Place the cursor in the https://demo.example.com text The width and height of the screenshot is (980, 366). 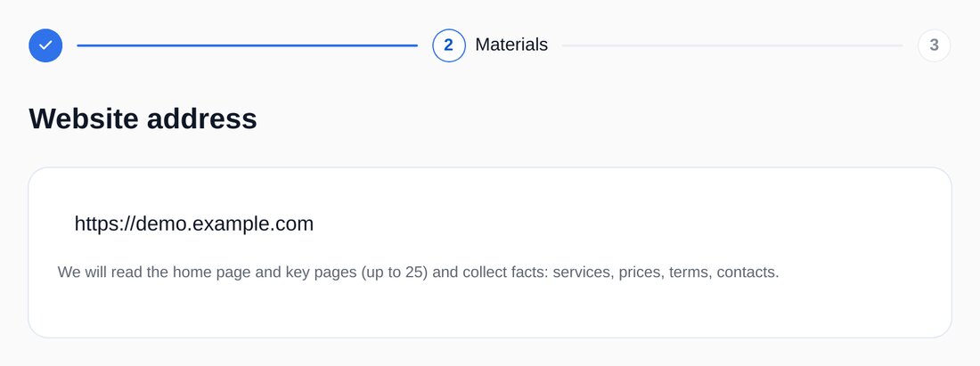[x=193, y=224]
